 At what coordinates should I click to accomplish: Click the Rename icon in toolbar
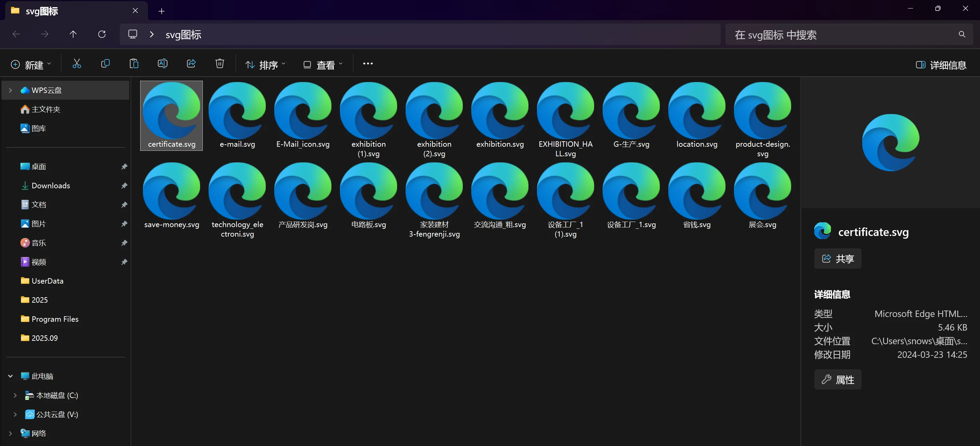[x=162, y=64]
